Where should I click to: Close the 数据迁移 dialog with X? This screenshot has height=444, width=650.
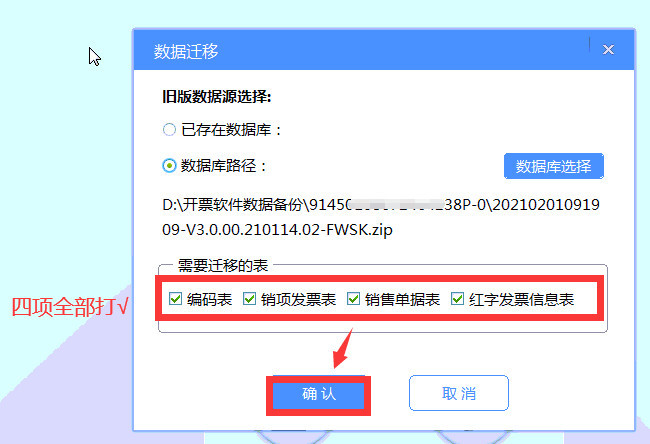608,50
